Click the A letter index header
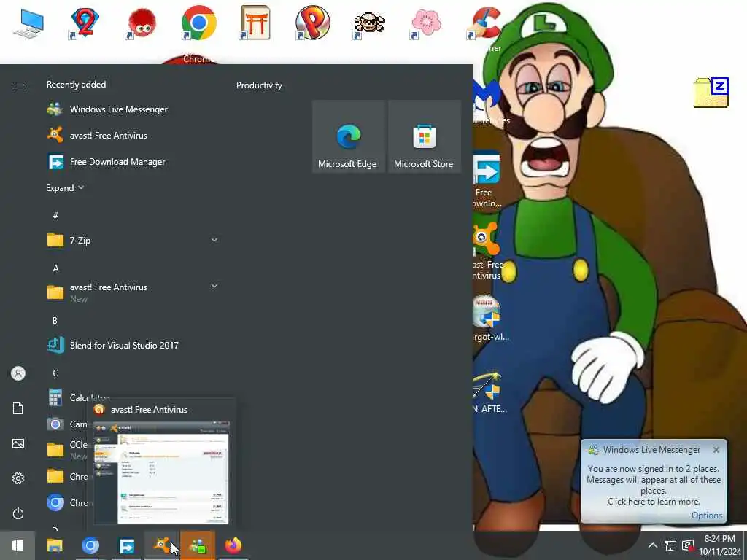This screenshot has width=747, height=560. (x=55, y=268)
